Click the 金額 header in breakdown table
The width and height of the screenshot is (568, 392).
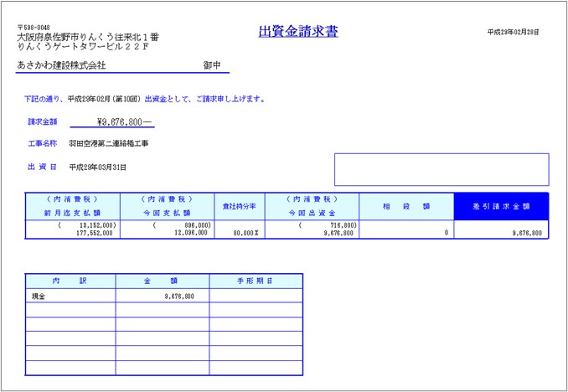point(162,281)
